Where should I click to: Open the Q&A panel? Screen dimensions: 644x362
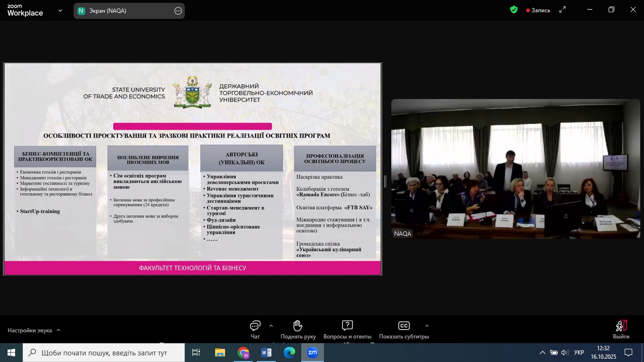click(x=347, y=329)
